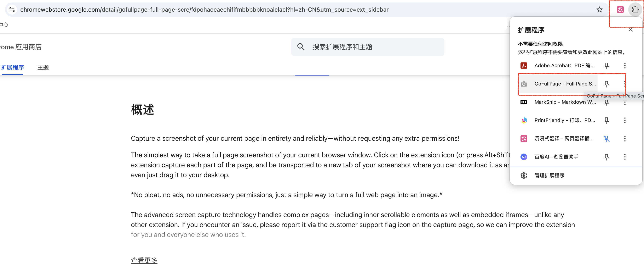644x266 pixels.
Task: Click the site information icon in address bar
Action: [12, 10]
